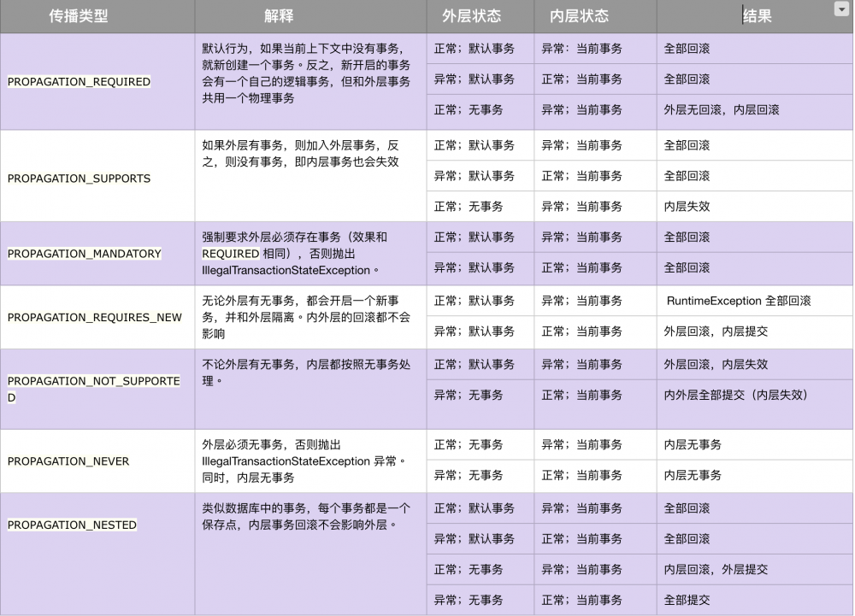855x616 pixels.
Task: Select the RuntimeException 全部回滚 cell
Action: coord(755,301)
